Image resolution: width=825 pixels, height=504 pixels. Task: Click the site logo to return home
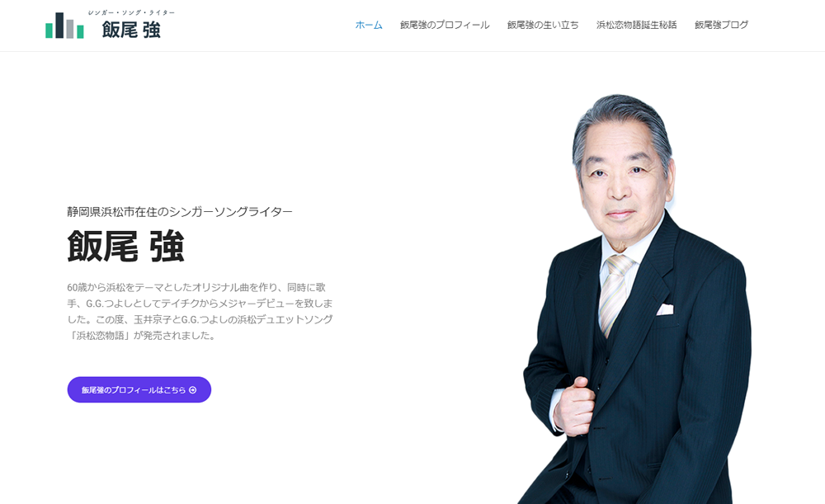point(99,25)
